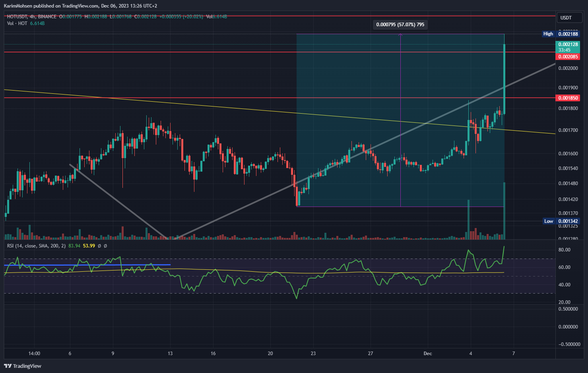
Task: Select the Vol · HOT indicator label
Action: (17, 23)
